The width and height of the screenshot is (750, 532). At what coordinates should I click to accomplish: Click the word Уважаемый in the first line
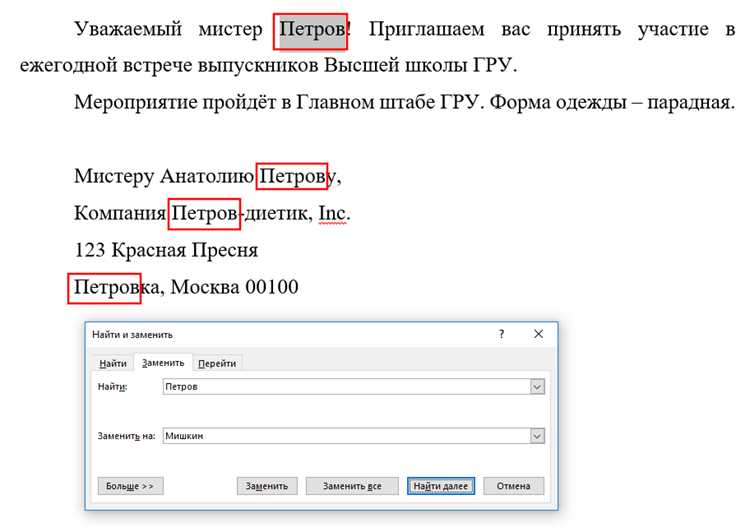click(128, 29)
